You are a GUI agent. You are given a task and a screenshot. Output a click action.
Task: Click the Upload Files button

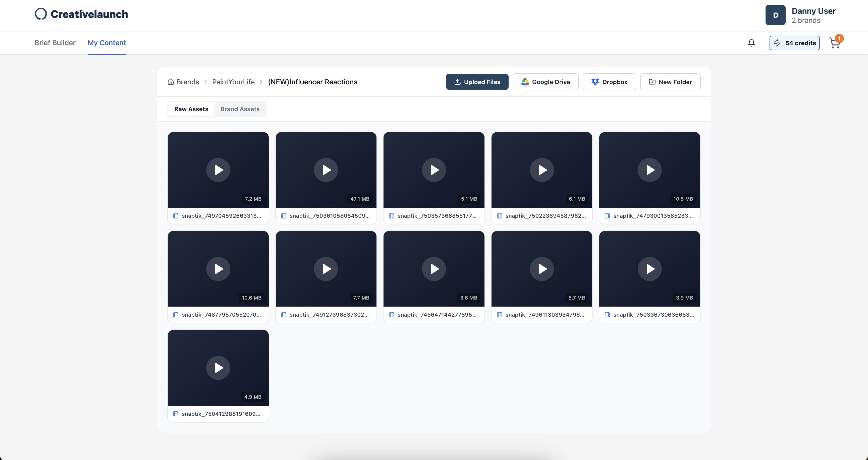pos(477,82)
